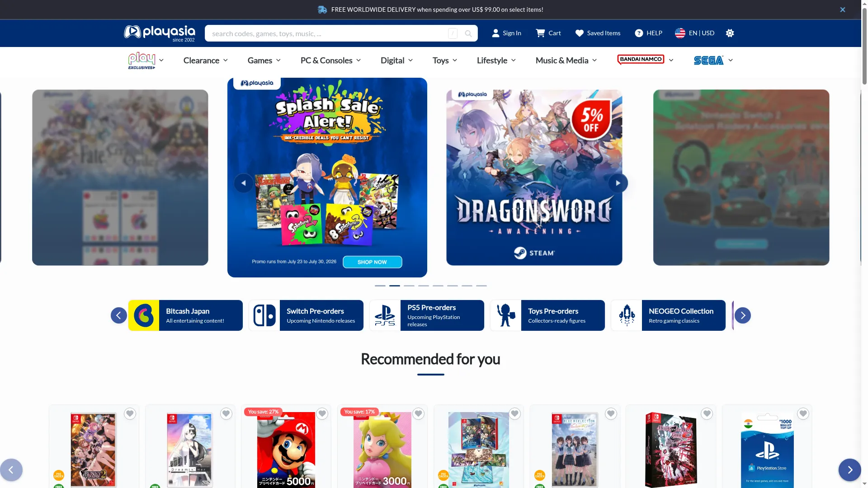Open the Play Exclusives menu
The height and width of the screenshot is (488, 868).
click(146, 61)
